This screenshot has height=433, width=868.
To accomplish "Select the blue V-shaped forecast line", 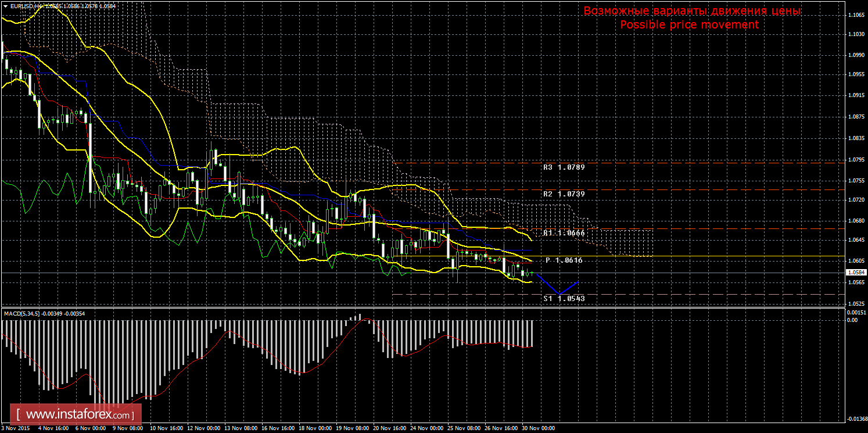I will point(558,286).
